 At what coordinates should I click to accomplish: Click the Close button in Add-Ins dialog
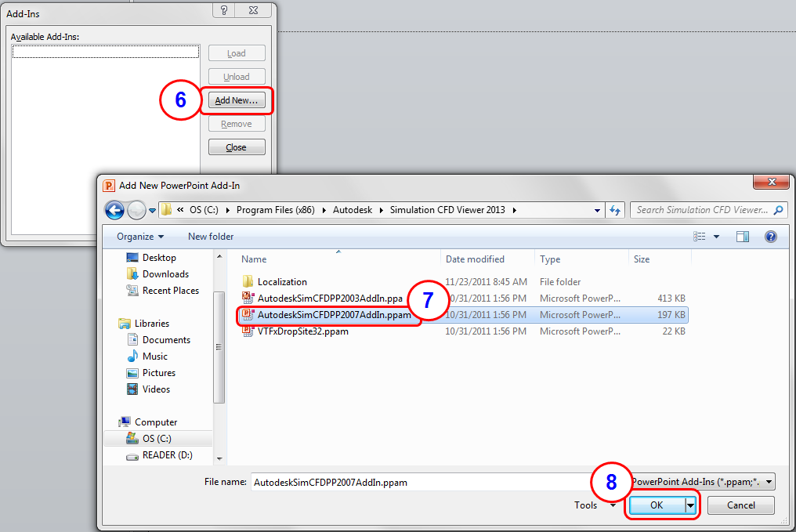237,147
